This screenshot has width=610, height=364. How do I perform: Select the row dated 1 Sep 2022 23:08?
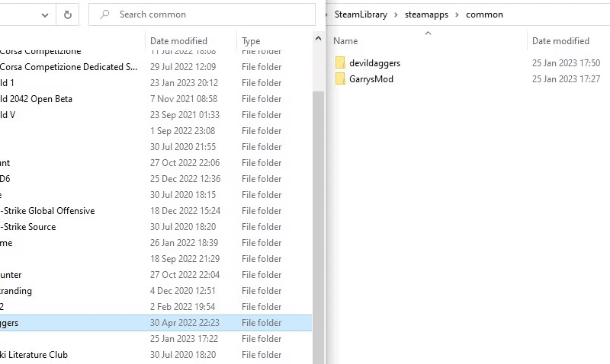(156, 130)
